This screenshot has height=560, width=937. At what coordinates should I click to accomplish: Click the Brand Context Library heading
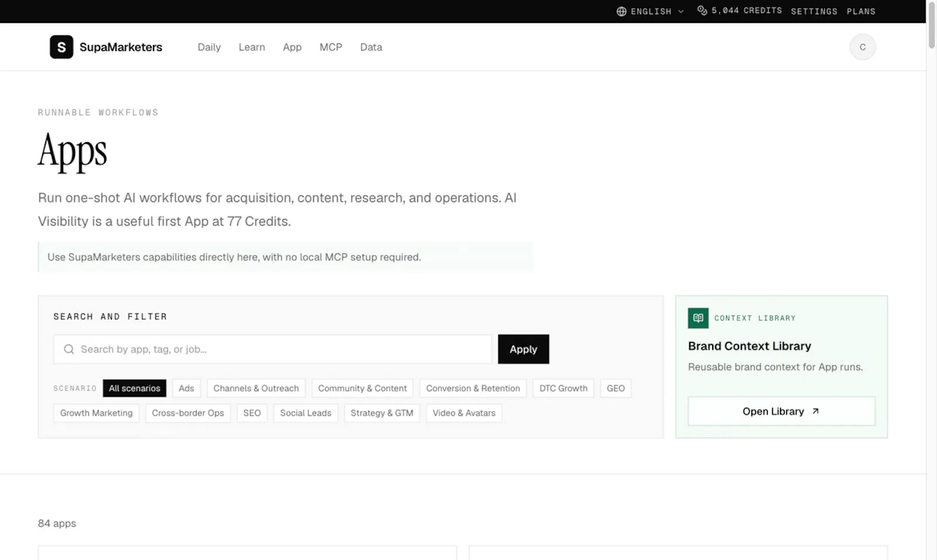pos(750,346)
